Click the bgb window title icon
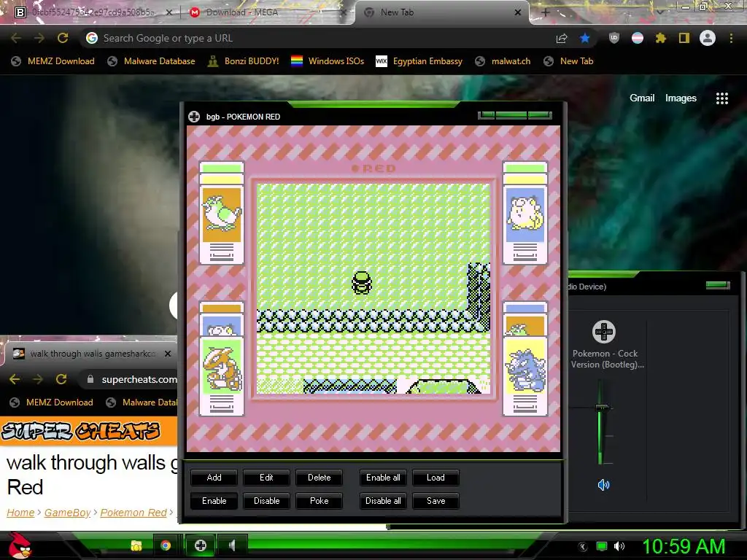The height and width of the screenshot is (560, 747). click(x=194, y=117)
